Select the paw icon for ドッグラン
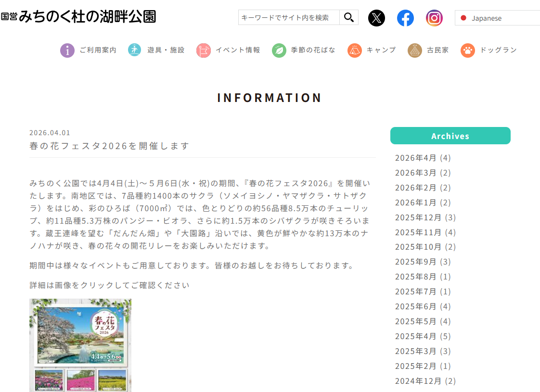Screen dimensions: 540x392 click(x=467, y=50)
